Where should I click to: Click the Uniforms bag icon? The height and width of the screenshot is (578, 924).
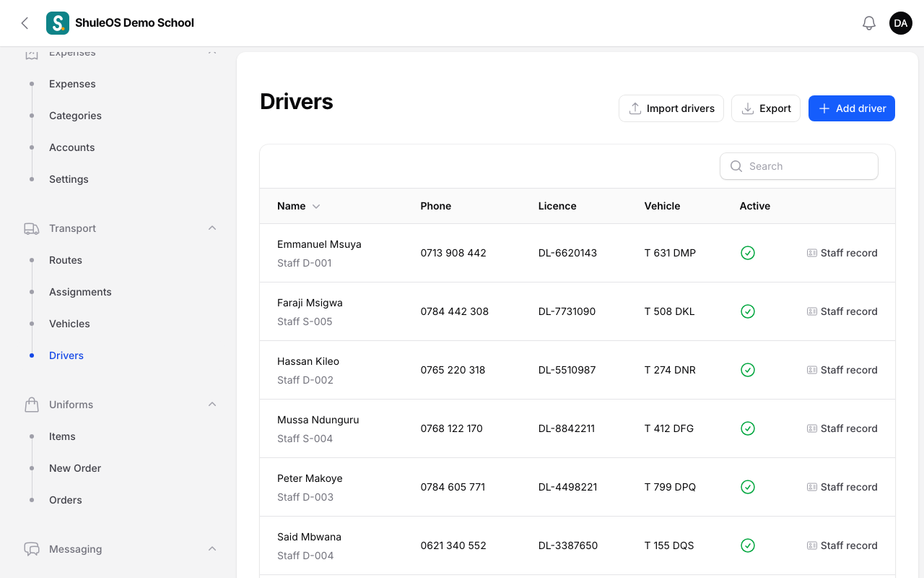(x=32, y=405)
